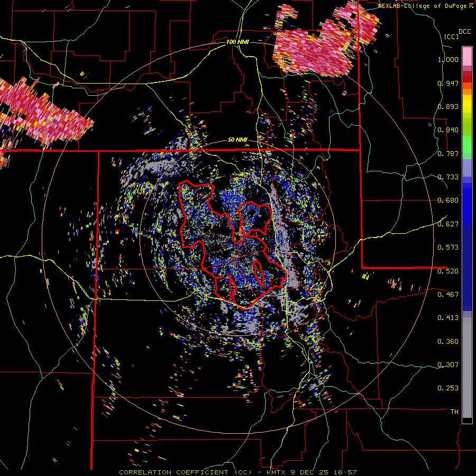Click the 0.253 scale label

[448, 388]
